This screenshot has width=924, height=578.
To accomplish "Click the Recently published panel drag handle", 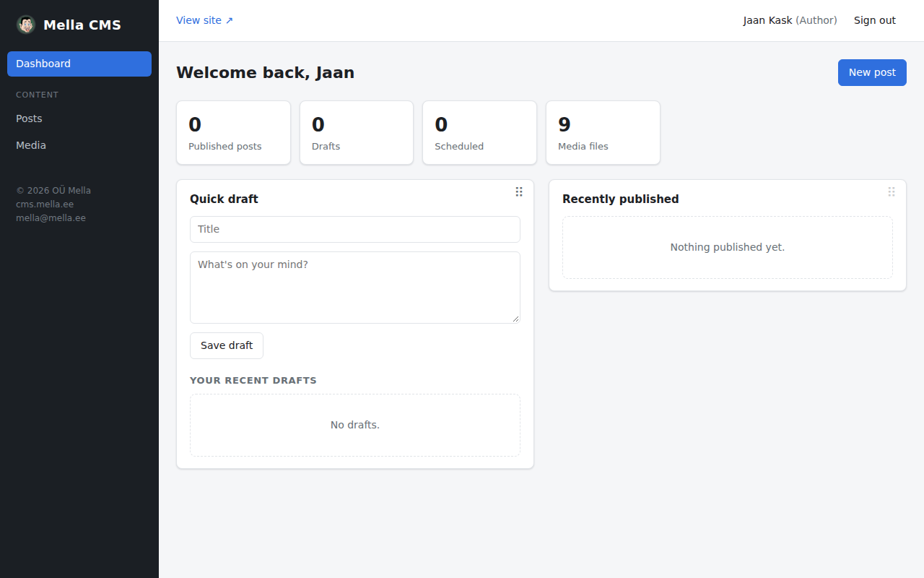I will click(892, 191).
